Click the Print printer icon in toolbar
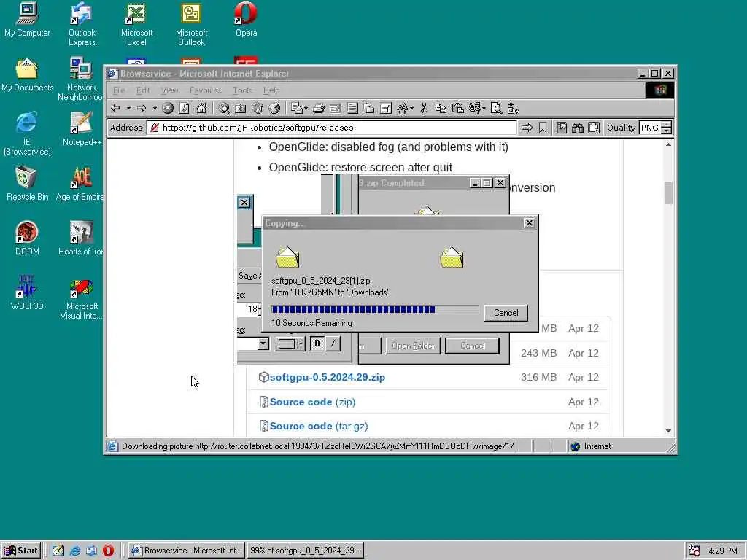This screenshot has width=747, height=560. point(319,109)
